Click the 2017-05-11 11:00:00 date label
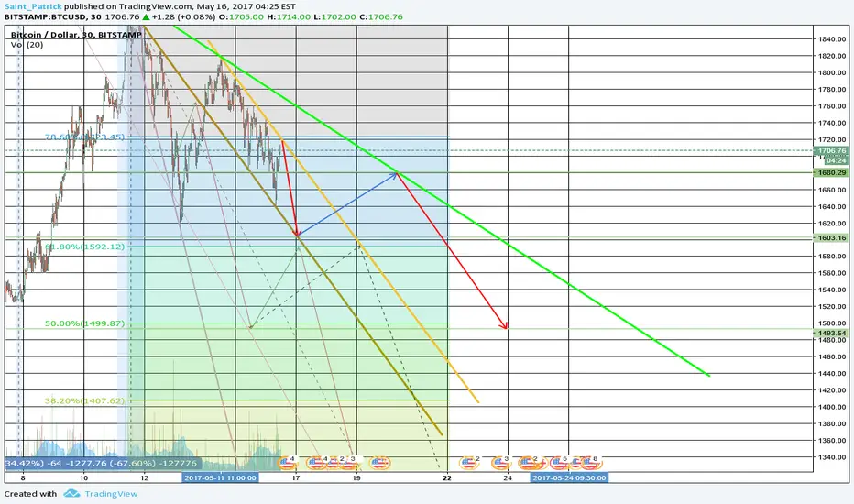 click(x=220, y=477)
